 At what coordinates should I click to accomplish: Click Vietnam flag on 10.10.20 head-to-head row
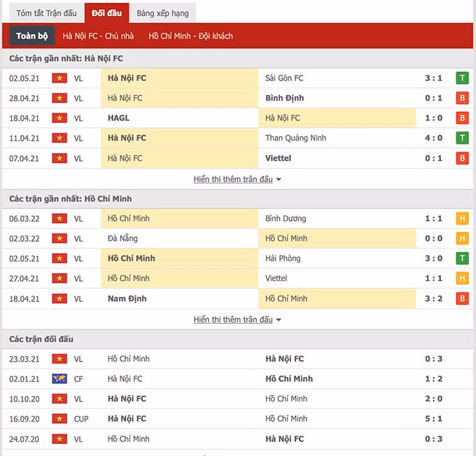[59, 399]
